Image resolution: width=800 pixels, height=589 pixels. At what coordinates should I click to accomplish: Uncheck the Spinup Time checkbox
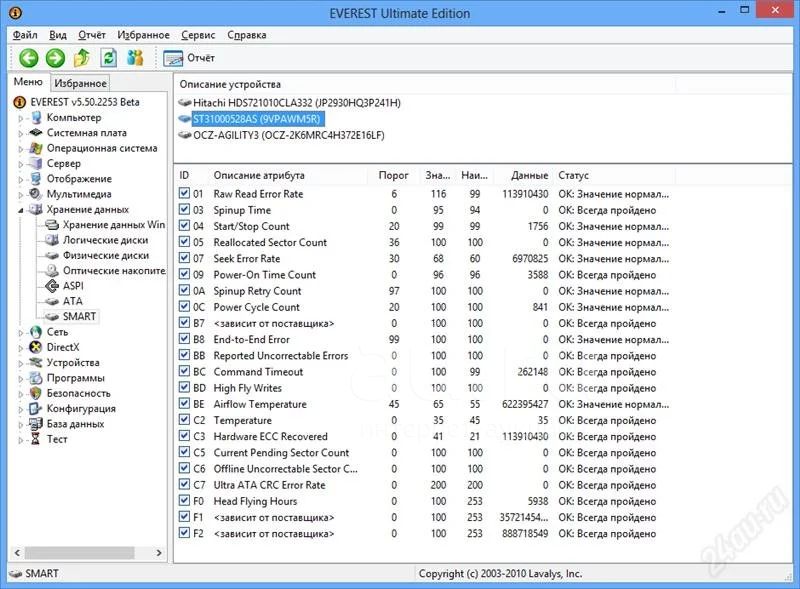pyautogui.click(x=184, y=210)
